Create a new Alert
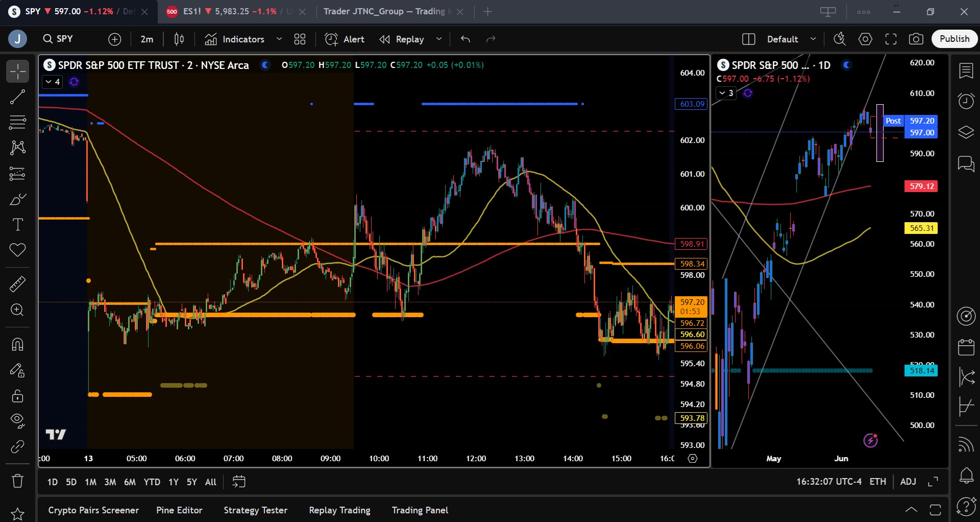The height and width of the screenshot is (522, 980). pos(345,39)
